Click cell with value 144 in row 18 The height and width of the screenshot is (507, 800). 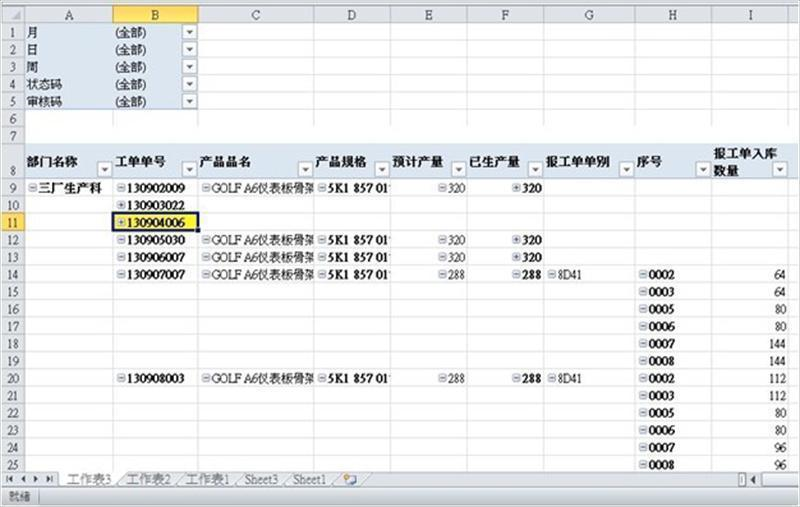point(749,343)
